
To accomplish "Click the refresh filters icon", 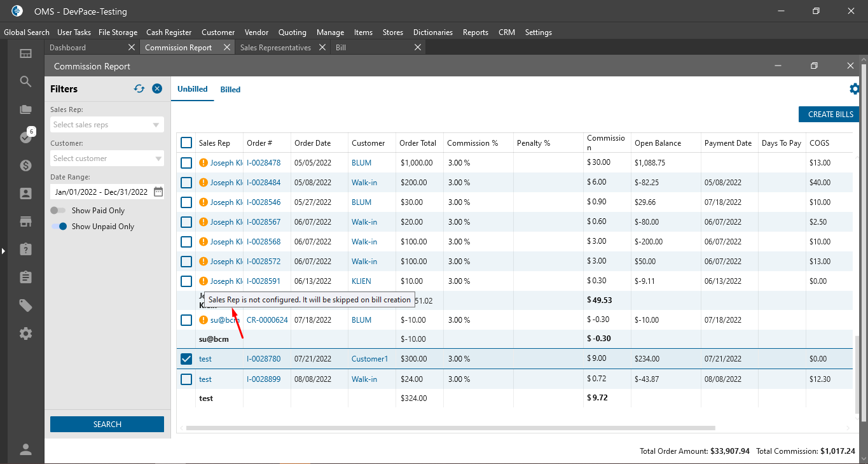I will [139, 89].
